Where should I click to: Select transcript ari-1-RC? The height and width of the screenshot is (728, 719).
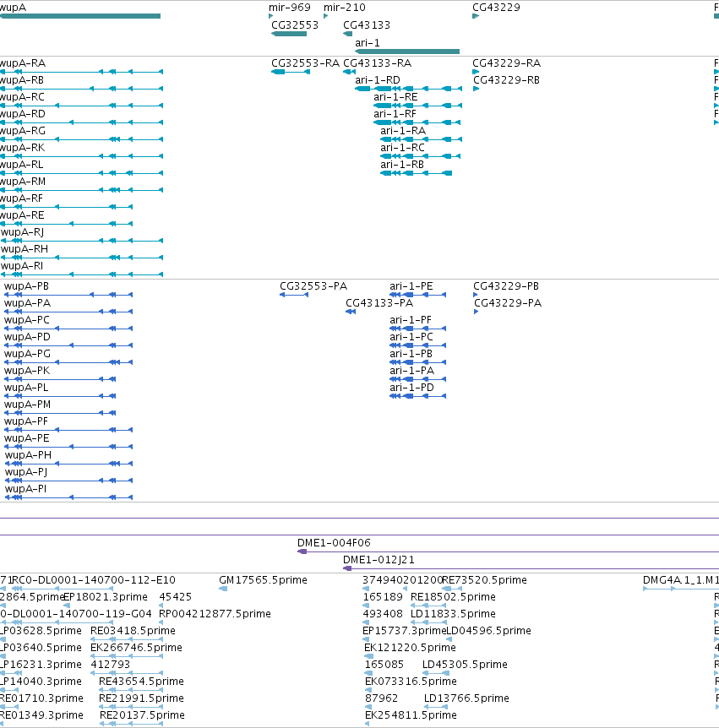click(421, 156)
